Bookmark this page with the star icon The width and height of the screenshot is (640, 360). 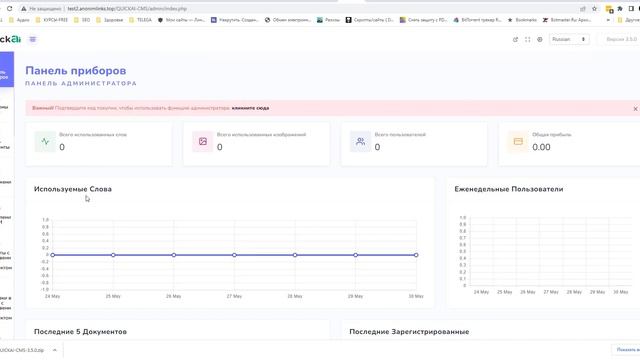[594, 9]
